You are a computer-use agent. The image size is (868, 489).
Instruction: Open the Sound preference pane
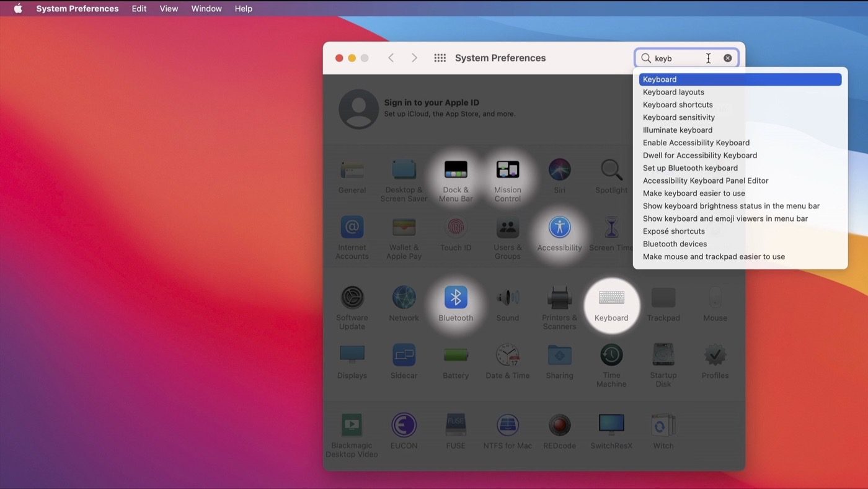click(x=507, y=298)
